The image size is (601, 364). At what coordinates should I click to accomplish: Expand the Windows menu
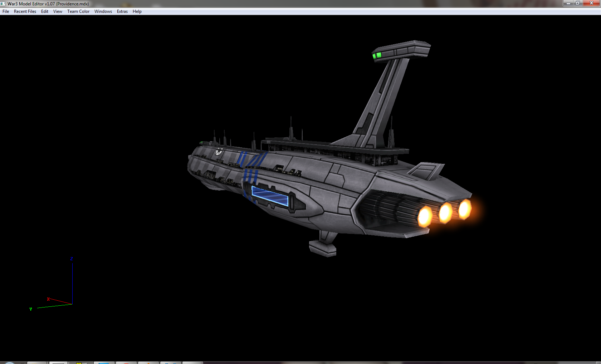pyautogui.click(x=103, y=11)
